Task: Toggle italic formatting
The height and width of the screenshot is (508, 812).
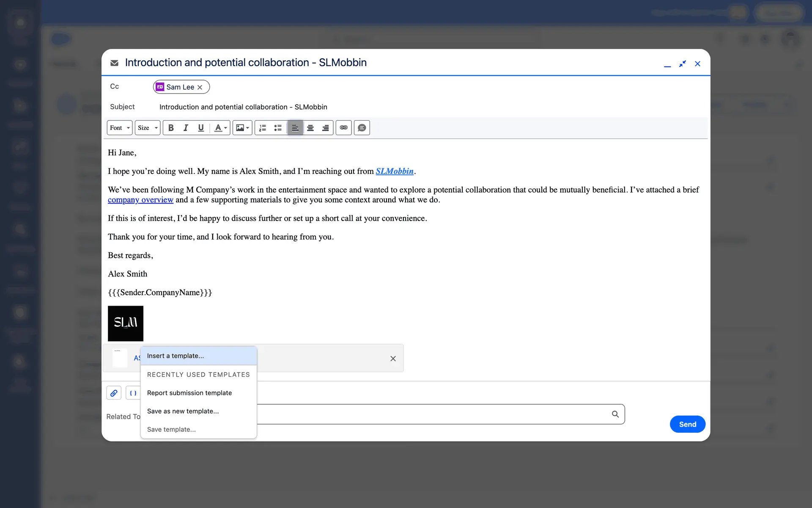Action: (186, 128)
